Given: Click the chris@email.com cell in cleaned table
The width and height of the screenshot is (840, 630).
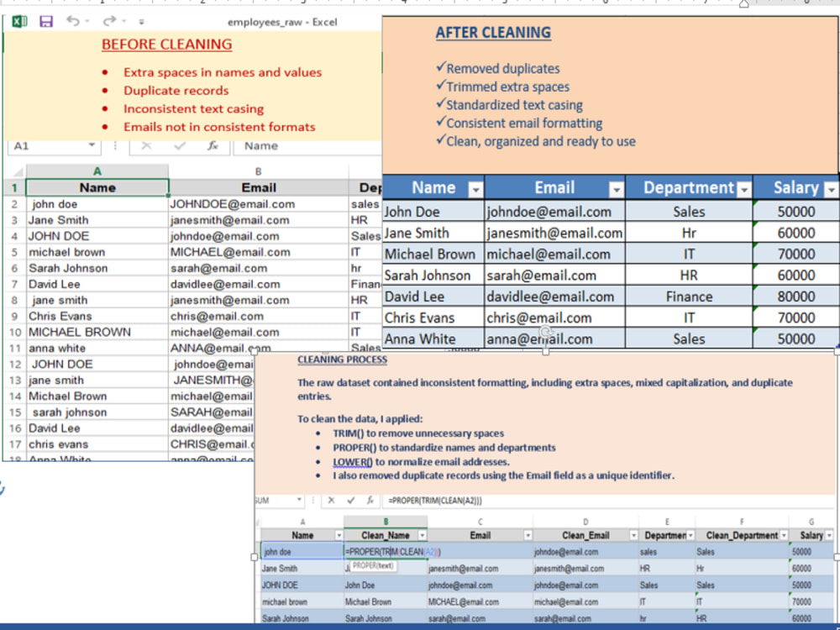Looking at the screenshot, I should point(554,318).
